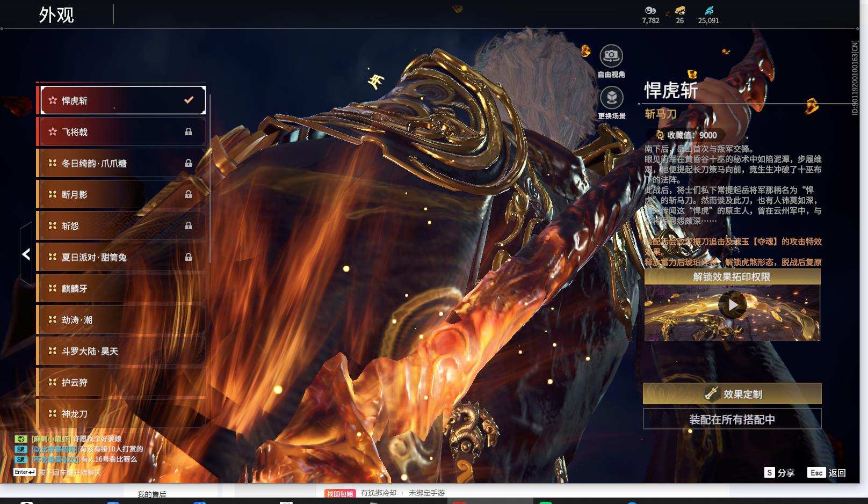This screenshot has width=868, height=504.
Task: Click the 外观 page title
Action: [x=56, y=14]
